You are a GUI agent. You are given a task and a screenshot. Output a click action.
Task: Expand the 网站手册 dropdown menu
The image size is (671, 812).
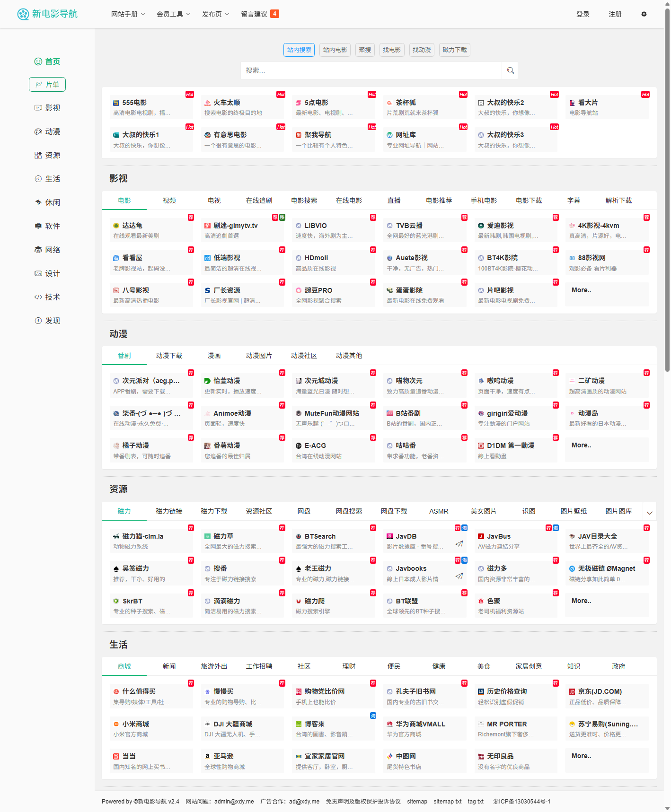pyautogui.click(x=128, y=14)
